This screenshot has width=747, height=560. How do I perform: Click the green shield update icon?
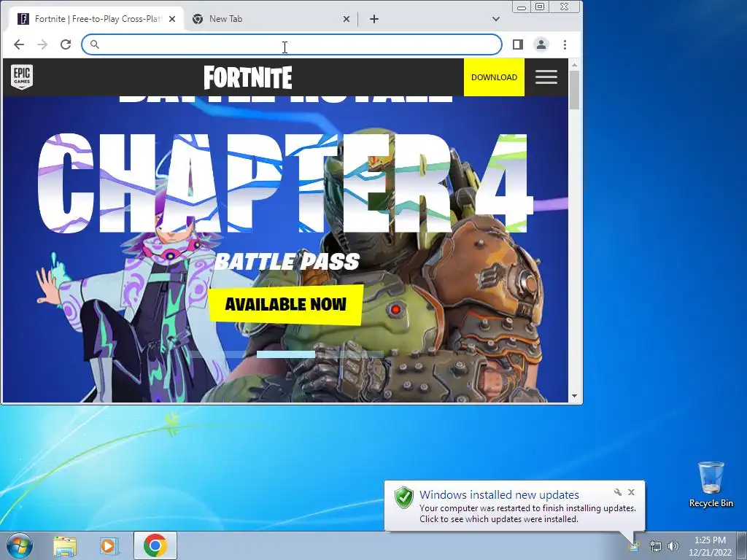(x=404, y=497)
